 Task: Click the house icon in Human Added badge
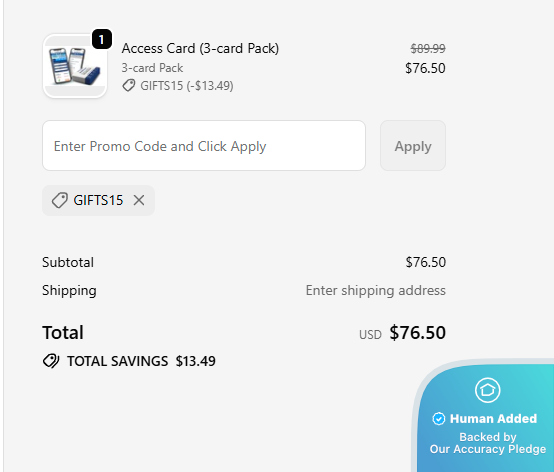[488, 390]
